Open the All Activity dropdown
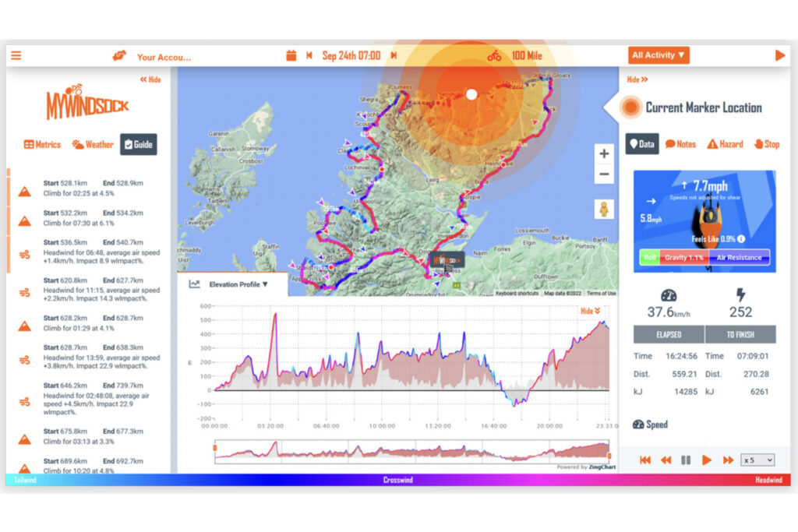Screen dimensions: 798x532 coord(659,55)
